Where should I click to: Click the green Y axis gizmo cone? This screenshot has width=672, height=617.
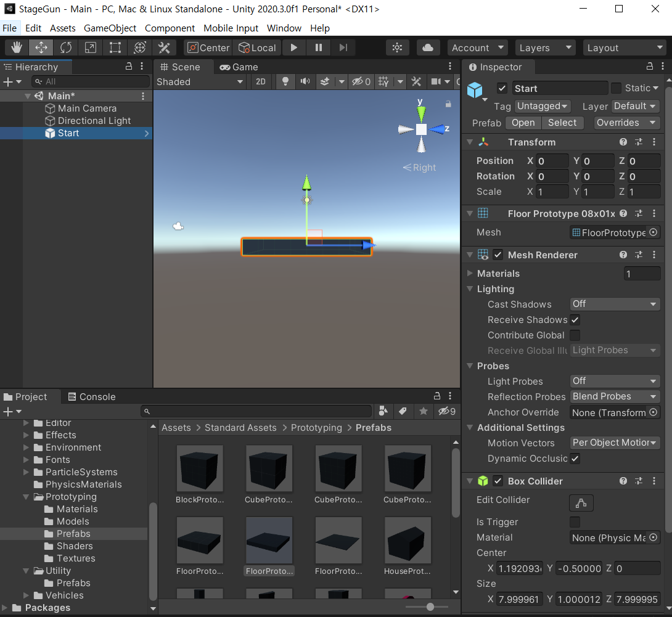tap(421, 114)
